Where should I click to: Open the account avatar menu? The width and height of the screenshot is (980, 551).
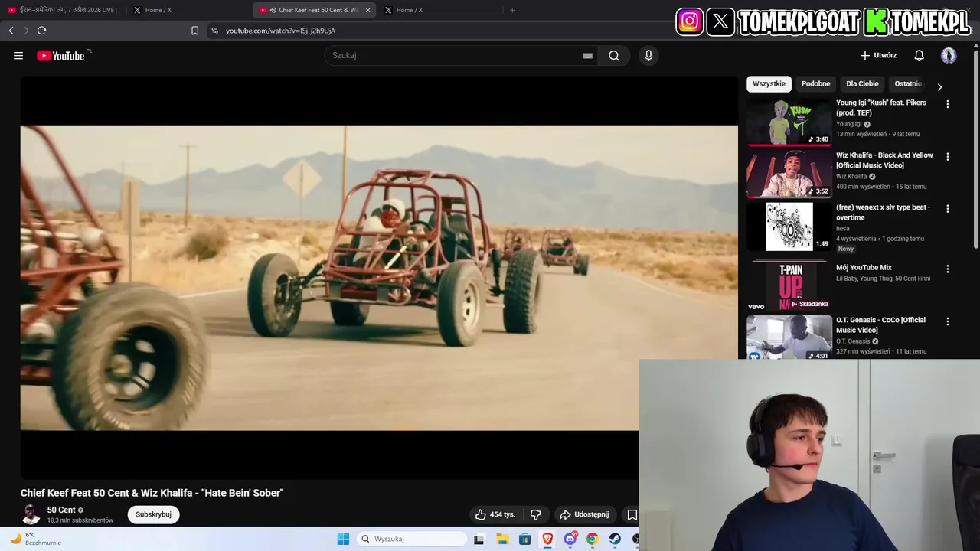coord(949,56)
